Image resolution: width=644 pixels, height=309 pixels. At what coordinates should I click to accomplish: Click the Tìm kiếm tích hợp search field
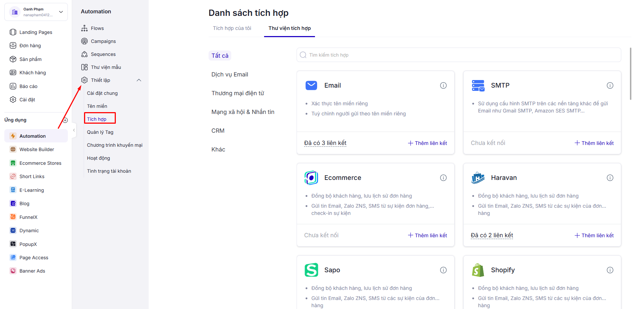(x=458, y=55)
